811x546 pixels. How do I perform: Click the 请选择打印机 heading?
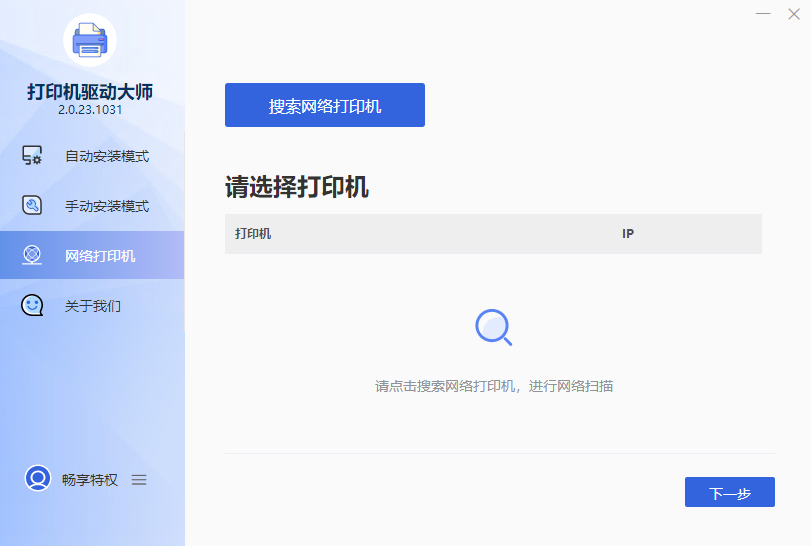pos(297,187)
